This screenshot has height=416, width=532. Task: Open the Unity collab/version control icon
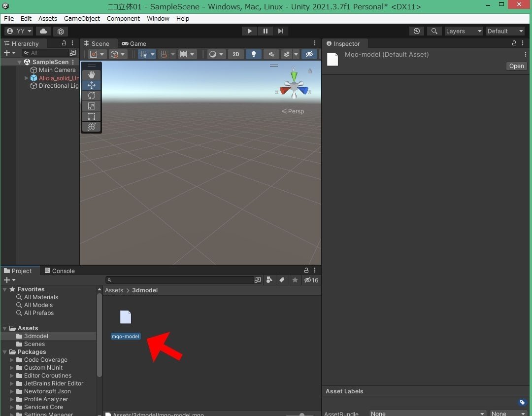tap(61, 31)
